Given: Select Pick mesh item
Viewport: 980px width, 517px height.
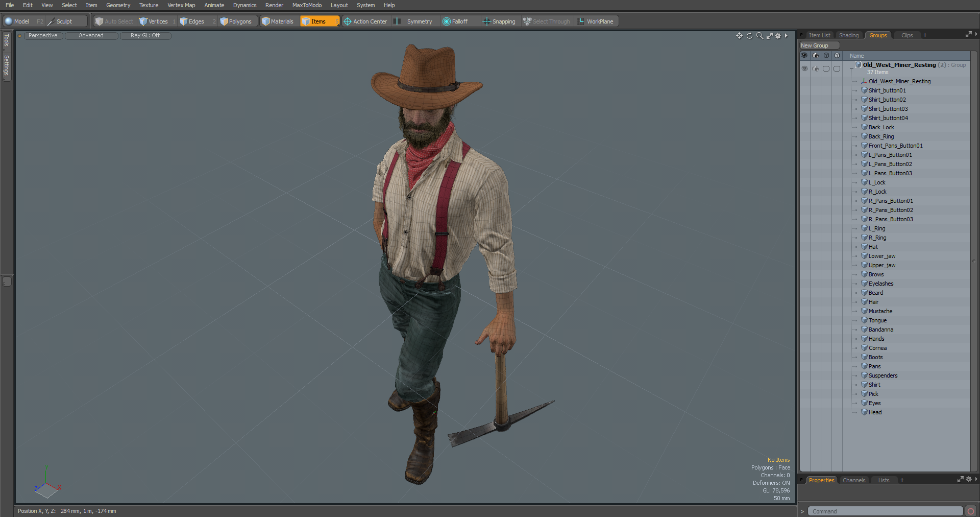Looking at the screenshot, I should tap(873, 394).
